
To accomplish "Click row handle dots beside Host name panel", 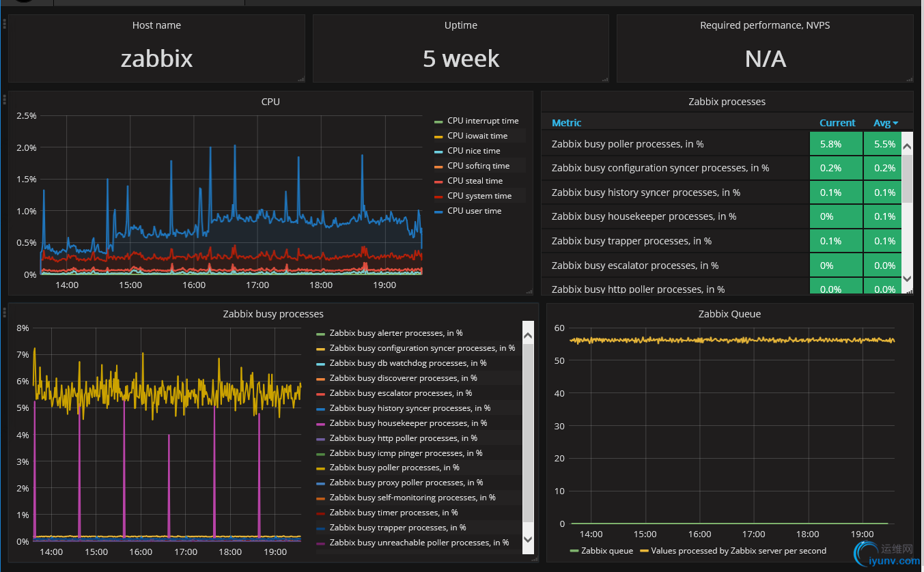I will pyautogui.click(x=4, y=24).
